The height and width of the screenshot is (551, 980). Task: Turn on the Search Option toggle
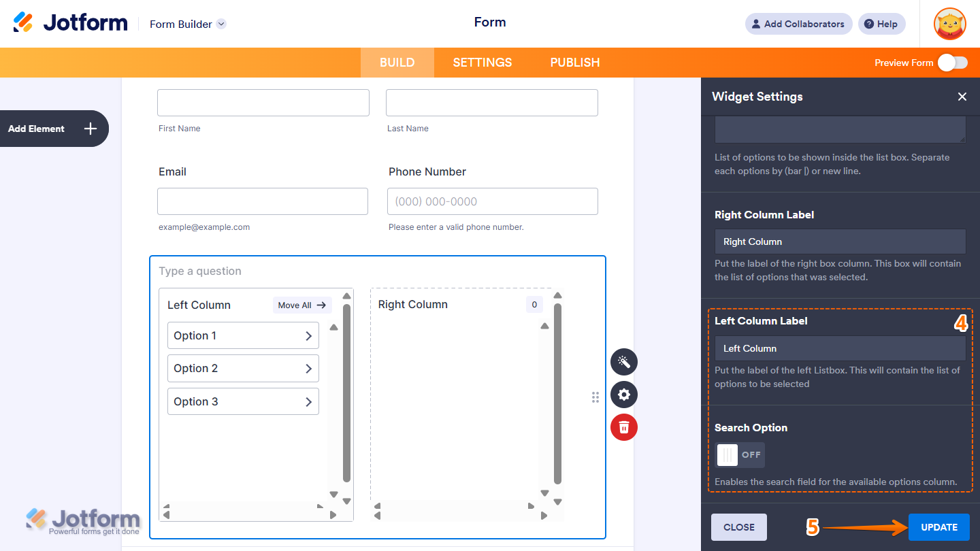click(x=740, y=454)
